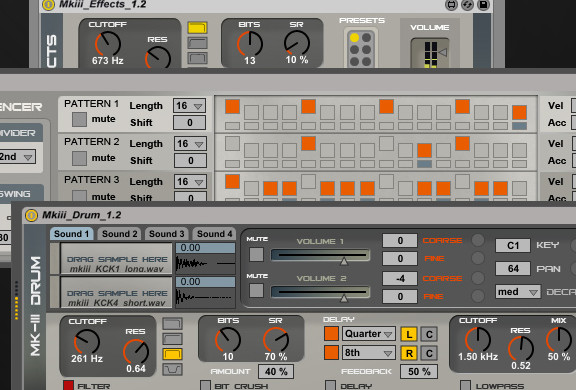Click the show/hide macro icon in Mkiii_Effects
576x390 pixels.
[451, 5]
